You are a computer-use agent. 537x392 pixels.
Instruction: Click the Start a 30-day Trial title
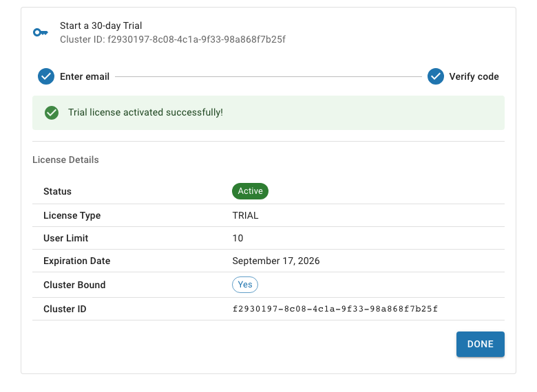pos(101,25)
